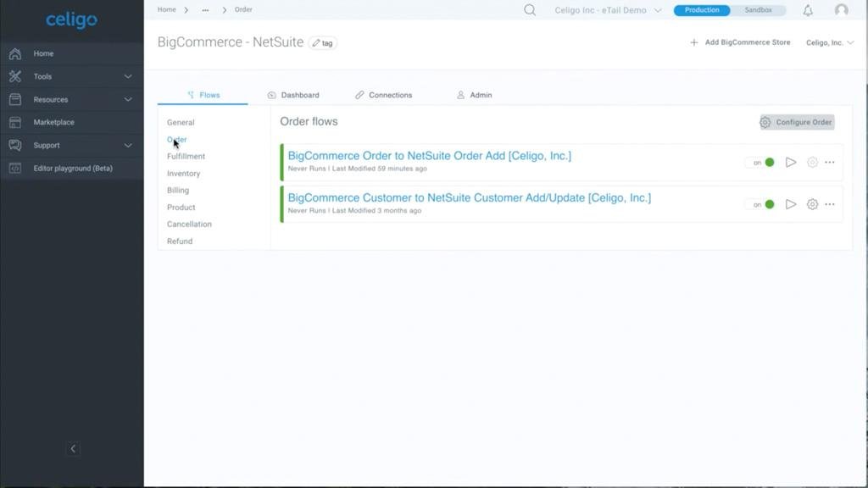Toggle off the Customer Add/Update flow switch

pos(764,204)
